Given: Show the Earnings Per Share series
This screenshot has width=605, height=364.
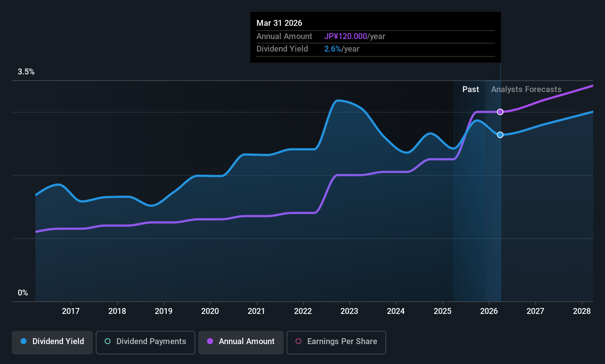Looking at the screenshot, I should point(336,342).
